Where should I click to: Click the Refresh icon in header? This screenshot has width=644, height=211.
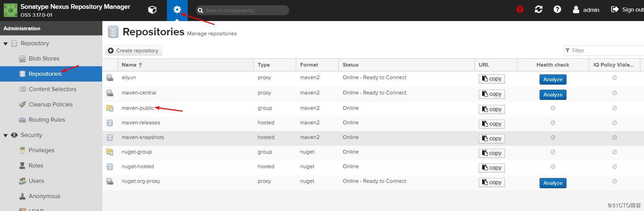point(539,10)
